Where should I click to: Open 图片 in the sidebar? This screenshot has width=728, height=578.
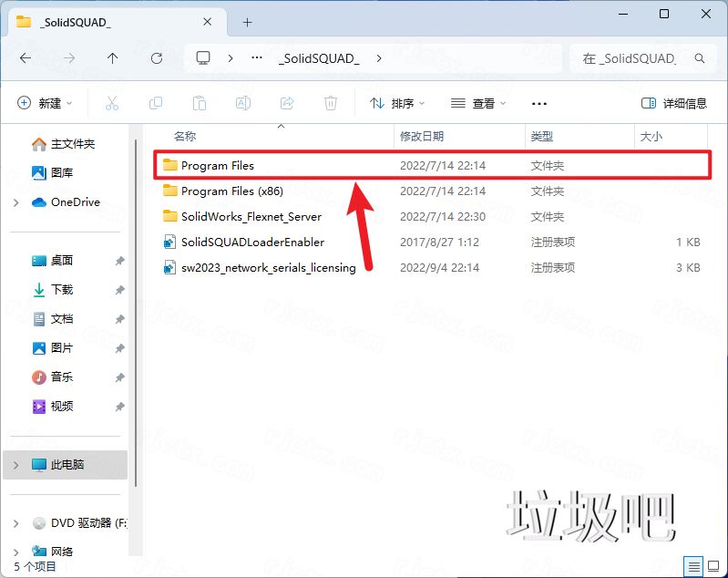coord(53,347)
